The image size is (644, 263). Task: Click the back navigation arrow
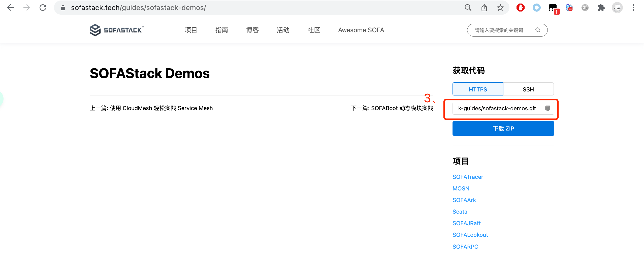click(x=11, y=8)
